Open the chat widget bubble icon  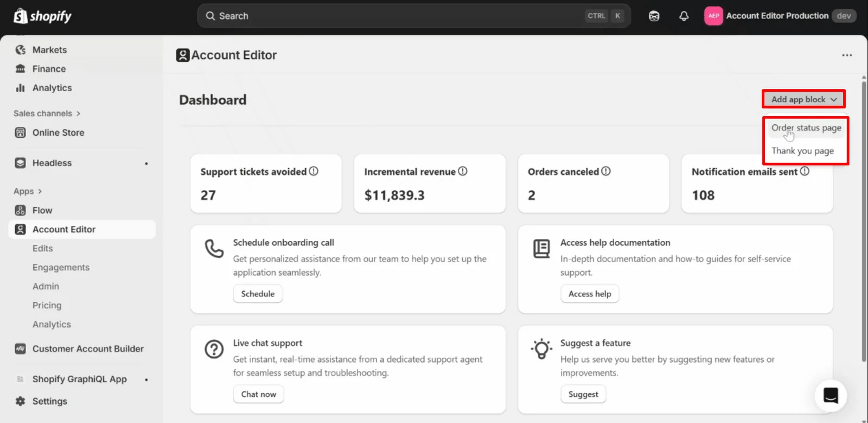click(x=831, y=395)
